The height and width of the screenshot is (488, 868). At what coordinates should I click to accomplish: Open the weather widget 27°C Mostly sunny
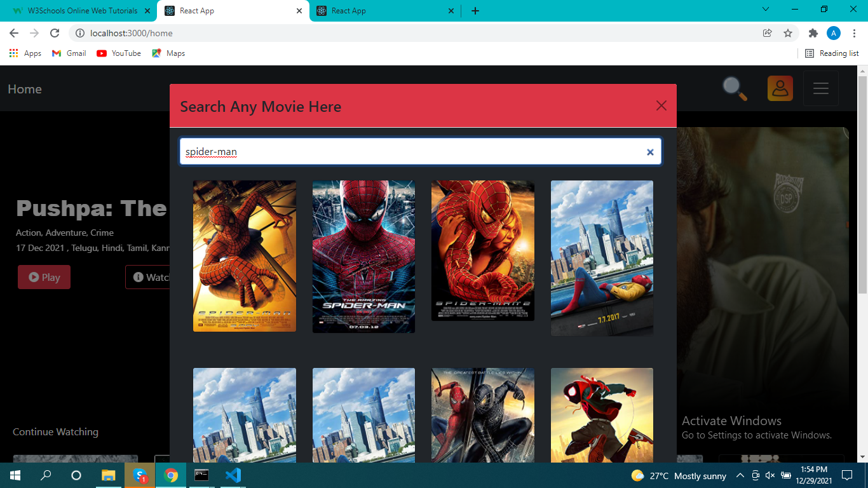tap(679, 476)
